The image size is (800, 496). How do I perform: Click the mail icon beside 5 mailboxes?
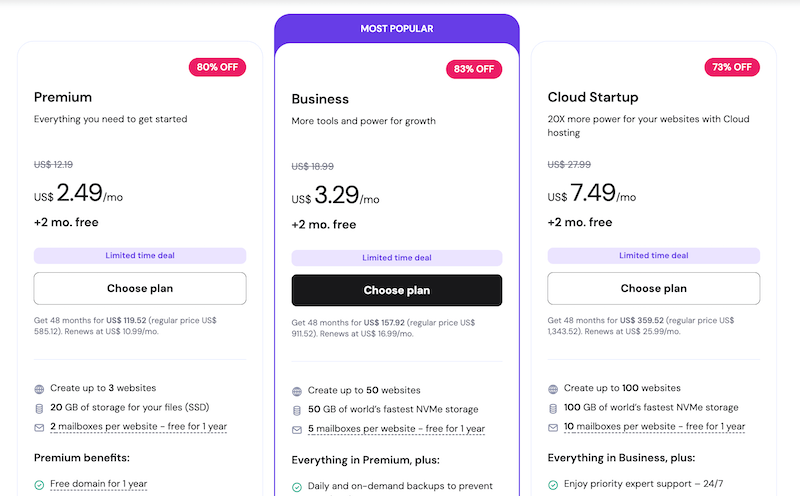pos(297,429)
